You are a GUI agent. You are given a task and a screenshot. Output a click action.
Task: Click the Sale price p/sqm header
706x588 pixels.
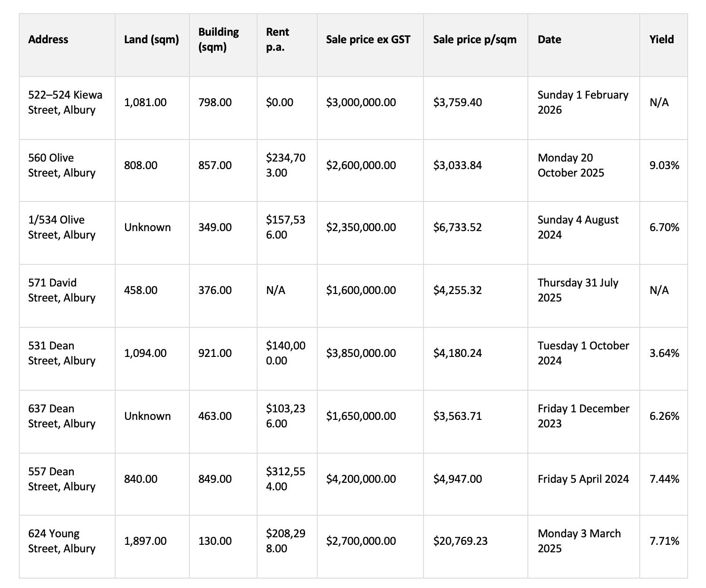tap(475, 39)
